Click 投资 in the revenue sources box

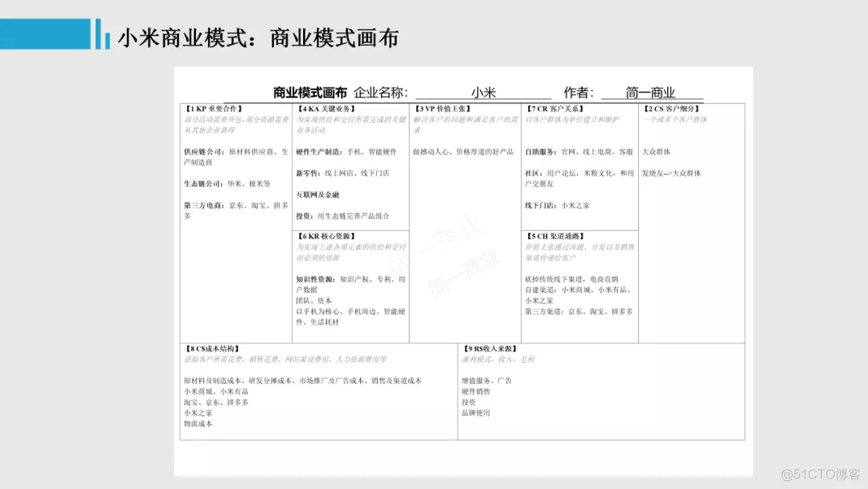point(469,402)
